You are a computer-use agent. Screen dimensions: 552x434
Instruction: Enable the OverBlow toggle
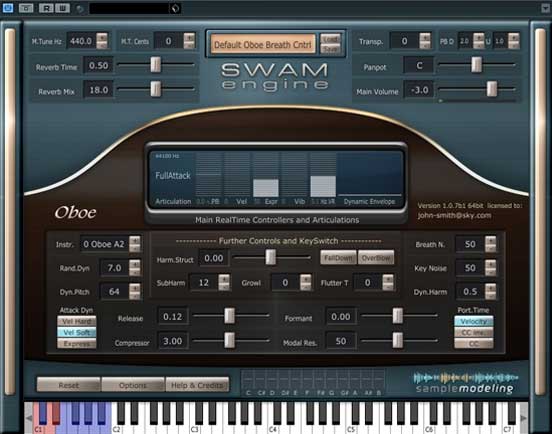(376, 258)
